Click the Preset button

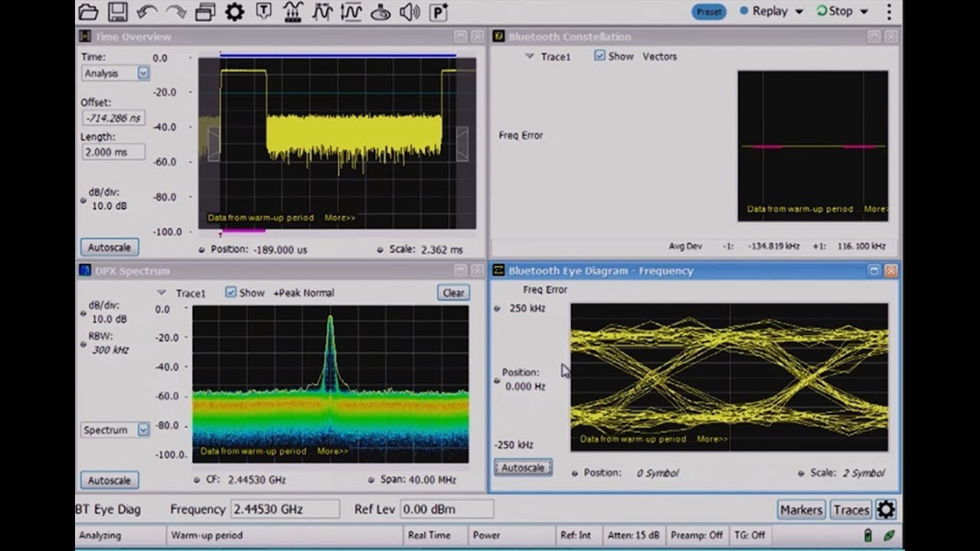[709, 11]
